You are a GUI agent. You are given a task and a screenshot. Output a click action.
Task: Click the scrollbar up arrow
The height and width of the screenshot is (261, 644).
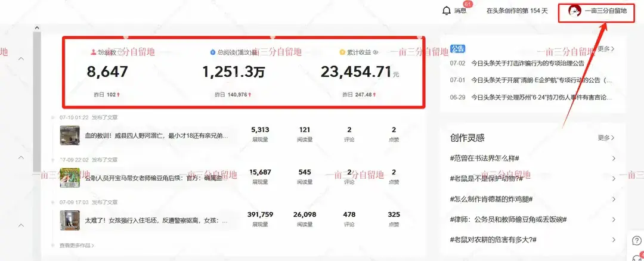(37, 28)
